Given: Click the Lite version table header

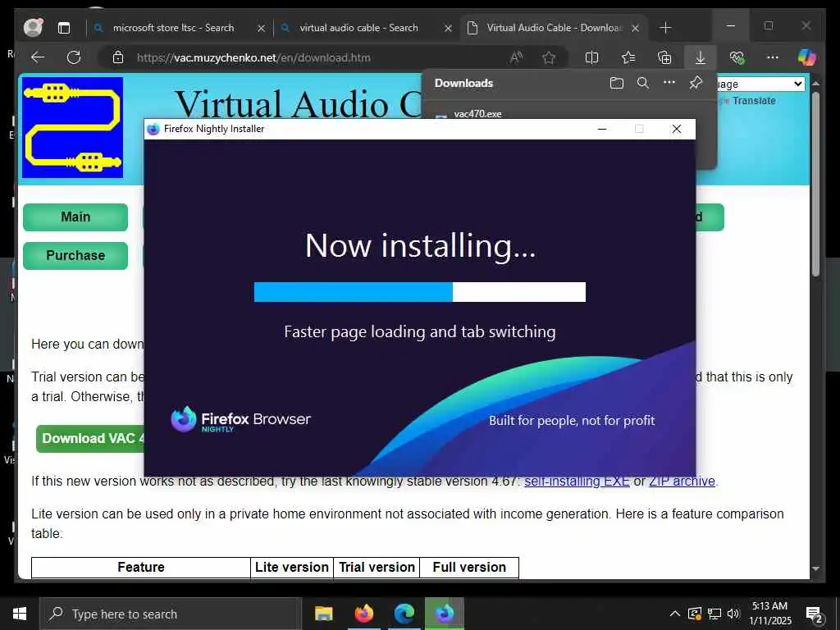Looking at the screenshot, I should pyautogui.click(x=292, y=568).
